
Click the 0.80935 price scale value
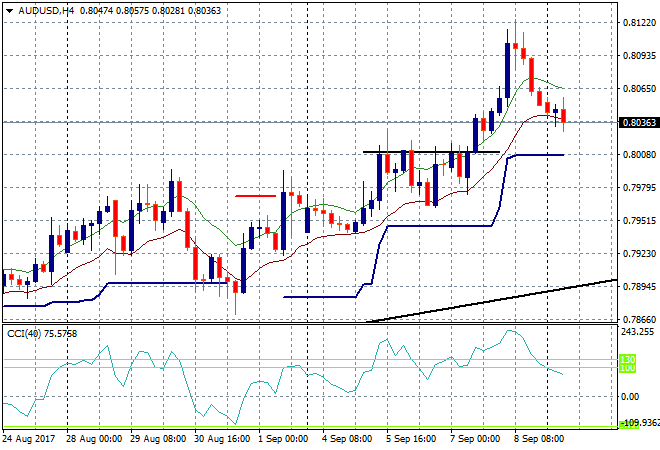[639, 56]
